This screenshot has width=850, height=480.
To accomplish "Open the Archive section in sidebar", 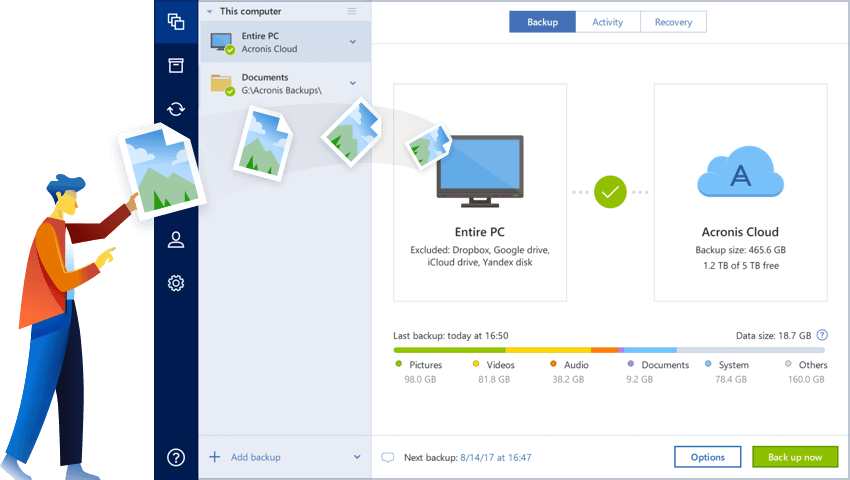I will pos(176,66).
